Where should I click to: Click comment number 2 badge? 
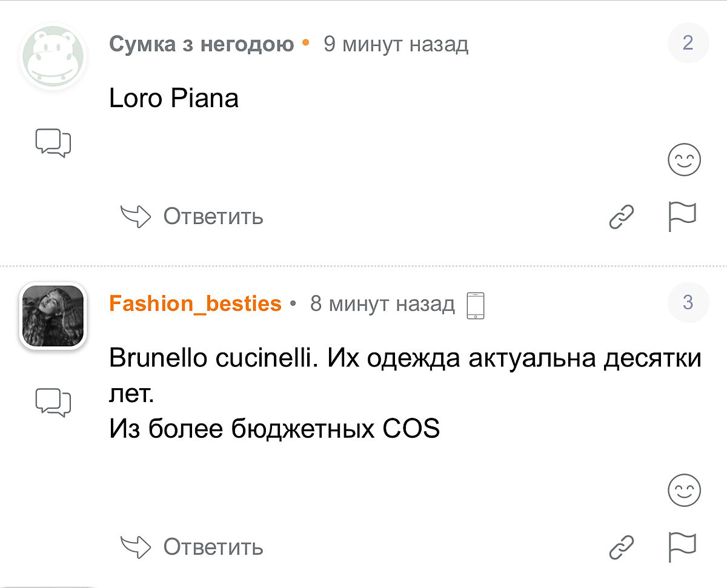688,43
